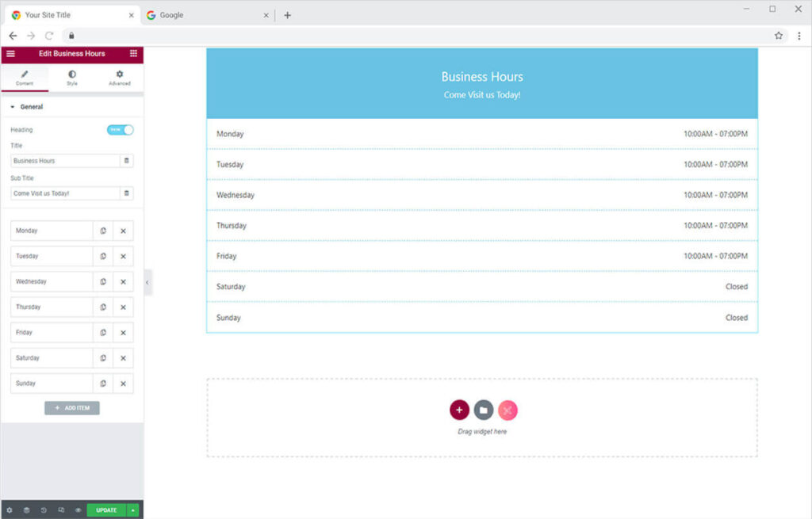Image resolution: width=812 pixels, height=519 pixels.
Task: Duplicate the Monday item
Action: tap(103, 231)
